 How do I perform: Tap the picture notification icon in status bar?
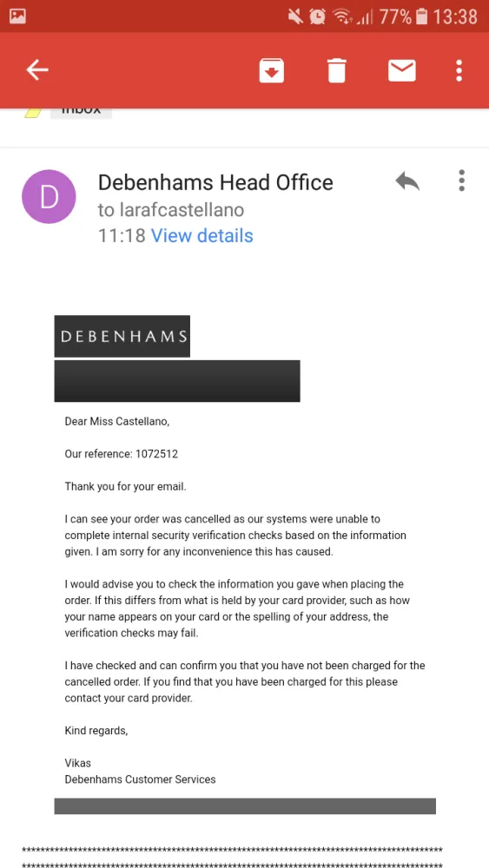(x=17, y=16)
